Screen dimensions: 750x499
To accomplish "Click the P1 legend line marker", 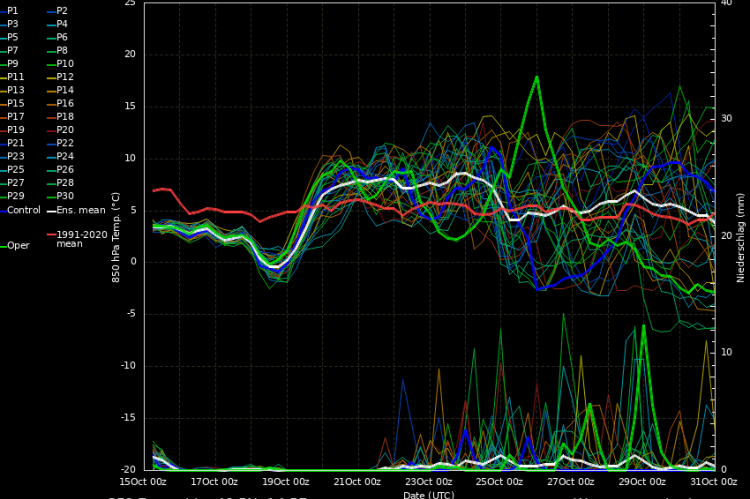I will point(3,10).
